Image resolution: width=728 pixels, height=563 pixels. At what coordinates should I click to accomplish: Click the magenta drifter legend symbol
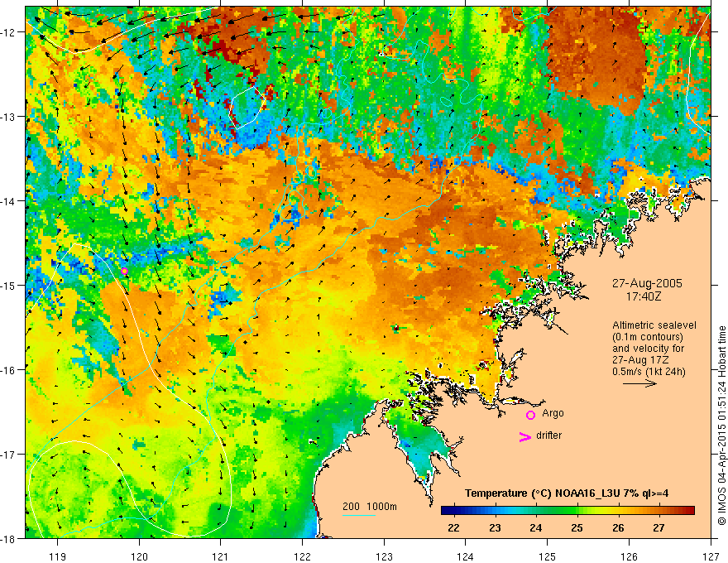[524, 436]
